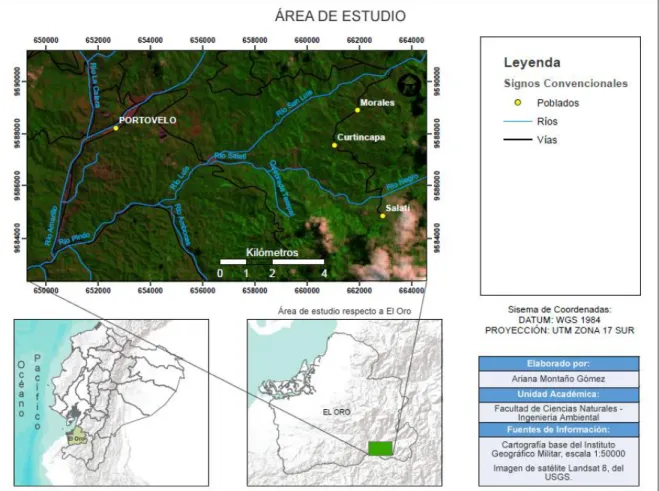Click the Signos Convencionales subheading
Viewport: 659px width, 491px height.
click(566, 83)
